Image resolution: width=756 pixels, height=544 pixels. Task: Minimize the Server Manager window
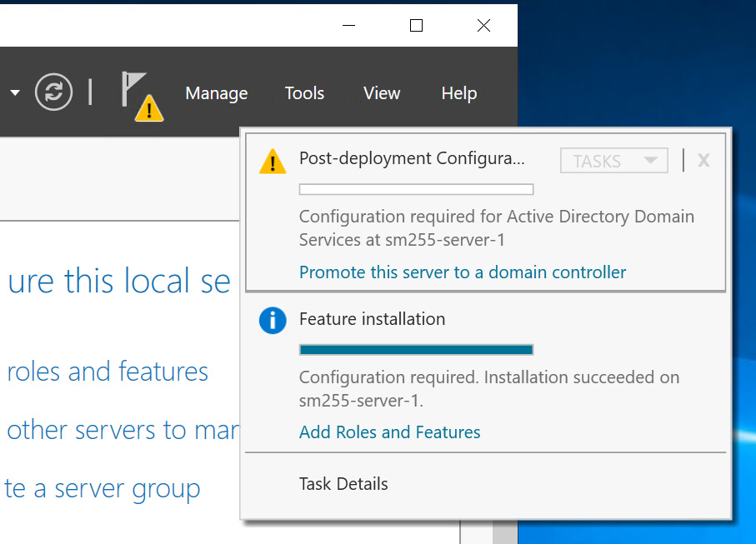tap(348, 25)
